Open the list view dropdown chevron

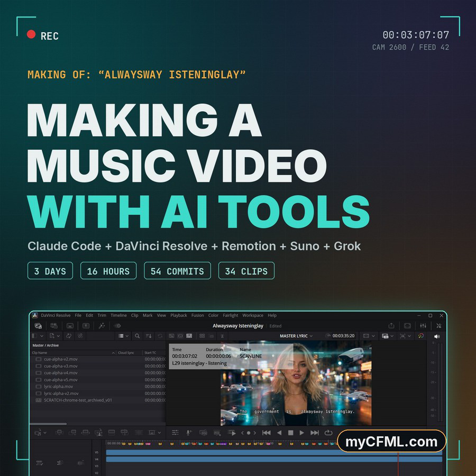[127, 336]
